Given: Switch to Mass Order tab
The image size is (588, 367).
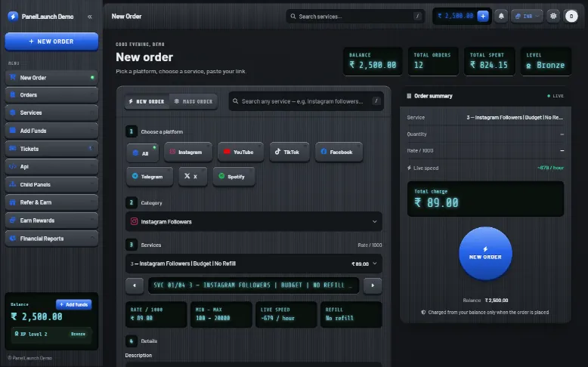Looking at the screenshot, I should click(193, 101).
